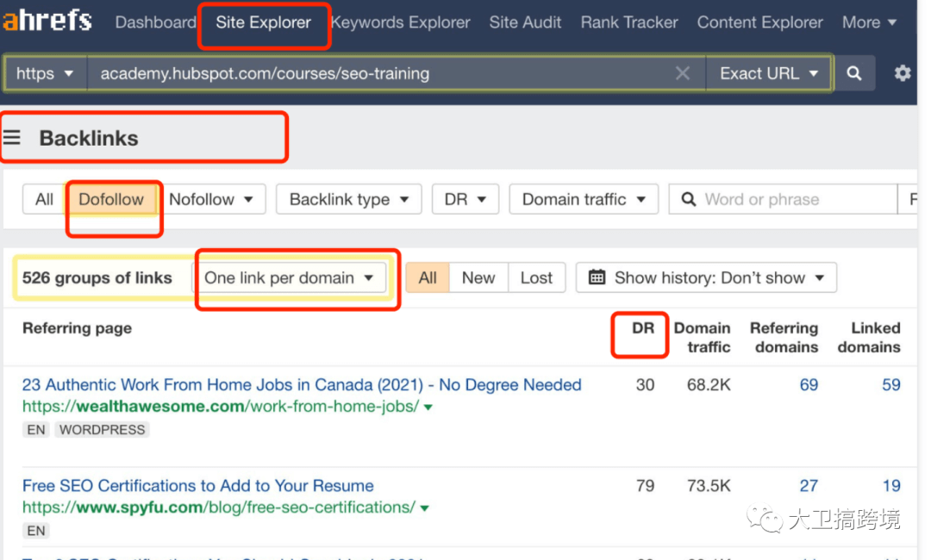Click the EN tag under spyfu.com
Viewport: 931px width, 560px height.
coord(36,531)
